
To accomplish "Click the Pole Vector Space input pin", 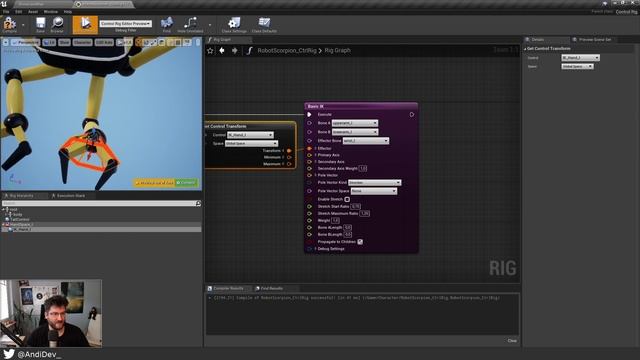I will pos(309,191).
